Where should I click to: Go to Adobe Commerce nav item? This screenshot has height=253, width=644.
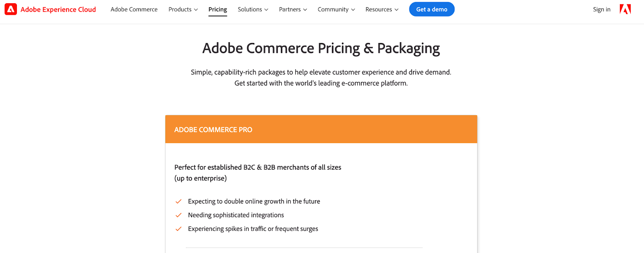[x=134, y=9]
